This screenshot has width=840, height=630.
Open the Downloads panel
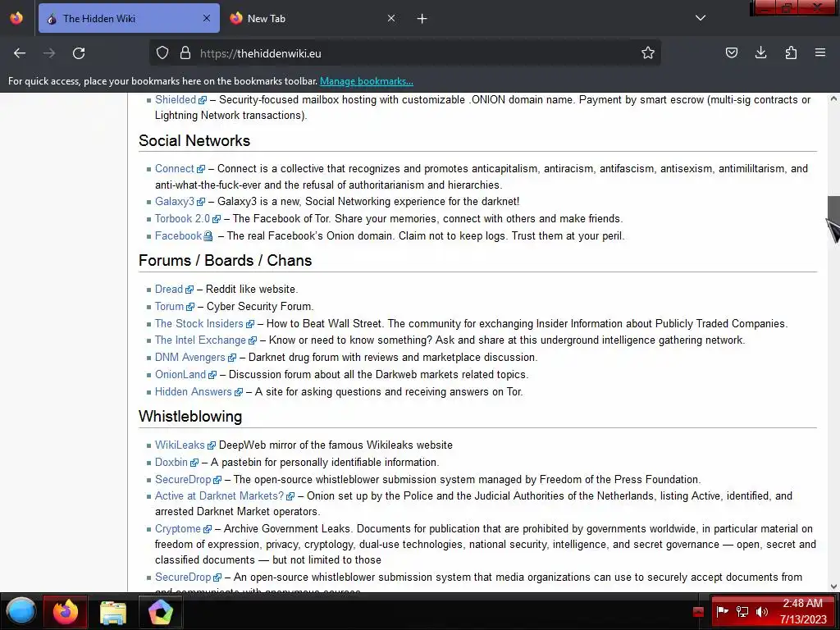point(760,53)
